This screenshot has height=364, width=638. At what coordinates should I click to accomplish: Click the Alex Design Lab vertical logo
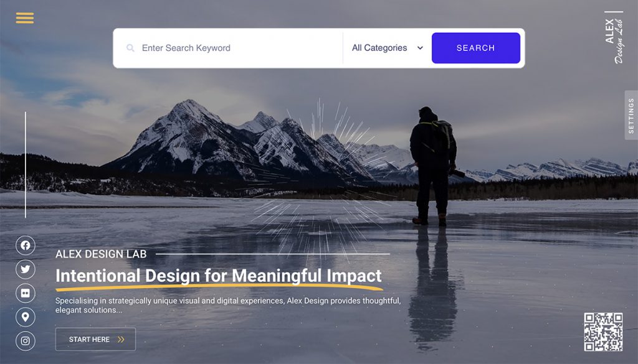point(614,37)
